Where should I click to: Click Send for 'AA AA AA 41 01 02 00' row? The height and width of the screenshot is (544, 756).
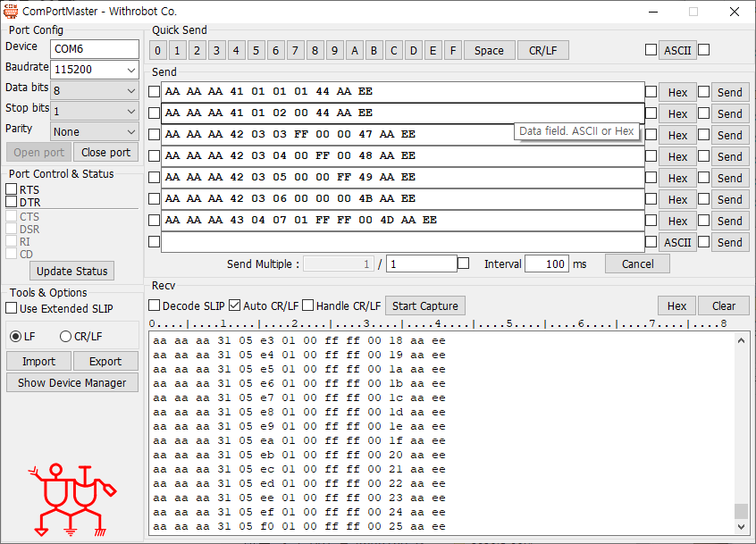coord(729,114)
